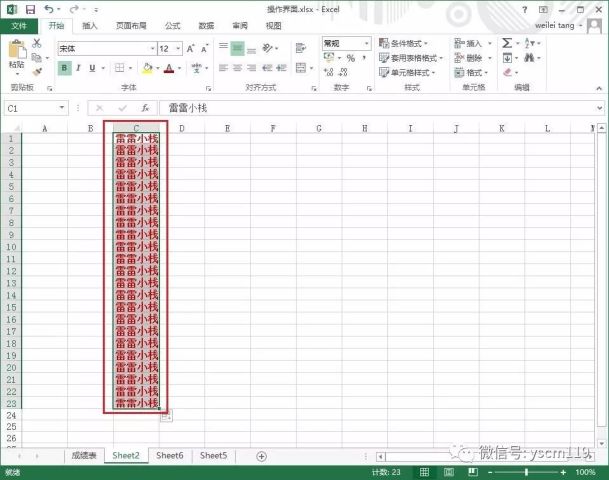Open the number format dropdown
The height and width of the screenshot is (480, 609).
pos(366,43)
